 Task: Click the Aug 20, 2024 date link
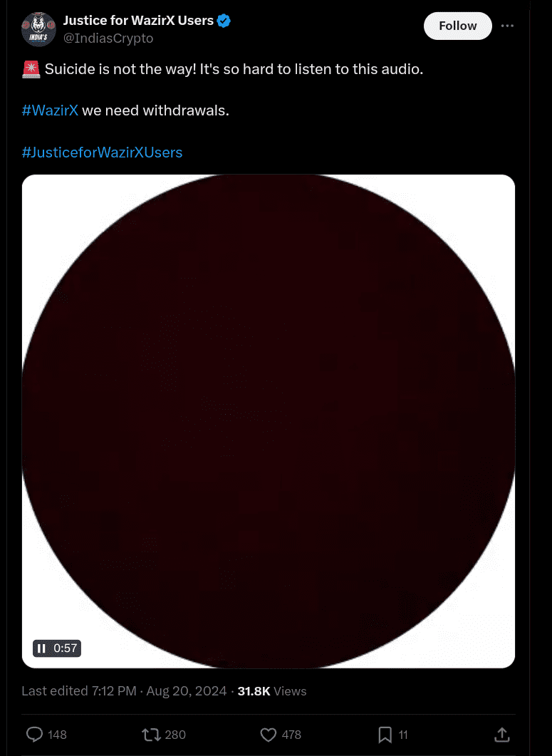pos(186,691)
